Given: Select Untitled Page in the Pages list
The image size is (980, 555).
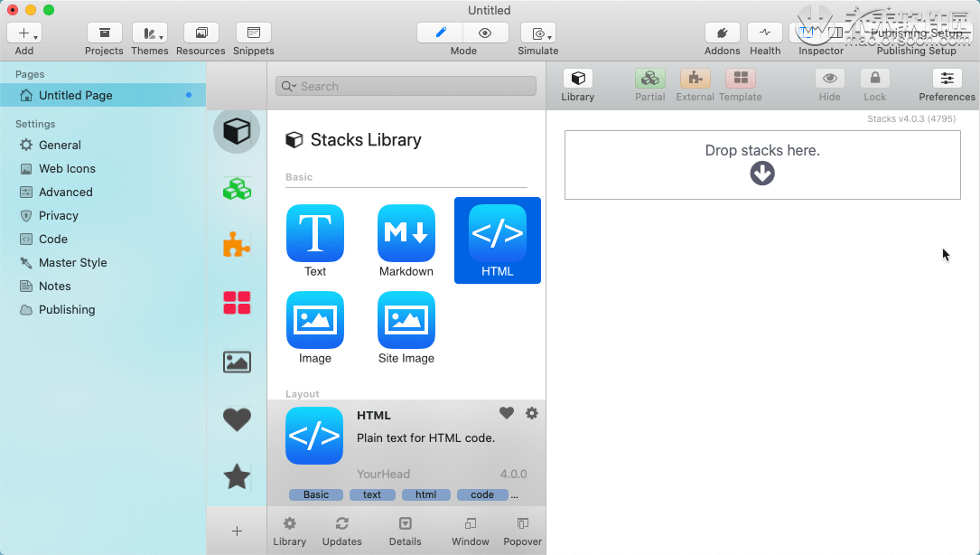Looking at the screenshot, I should pyautogui.click(x=103, y=95).
